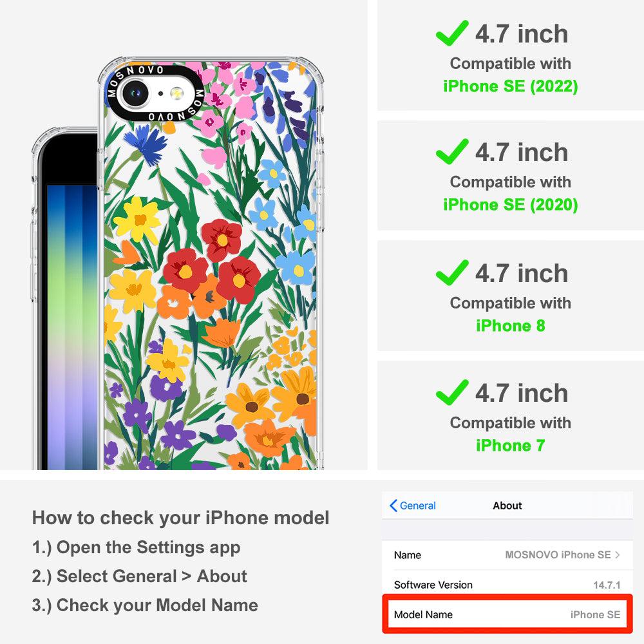This screenshot has width=644, height=644.
Task: Click the green checkmark beside iPhone 7
Action: click(x=452, y=392)
